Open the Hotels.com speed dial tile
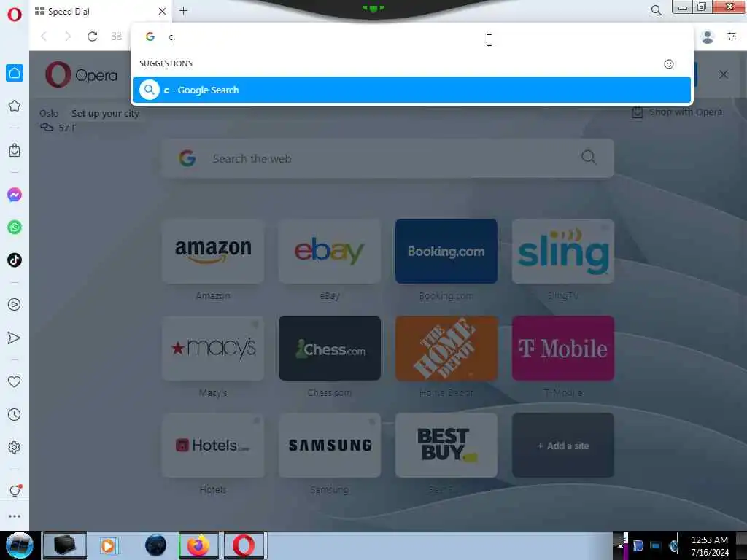This screenshot has height=560, width=747. tap(213, 446)
